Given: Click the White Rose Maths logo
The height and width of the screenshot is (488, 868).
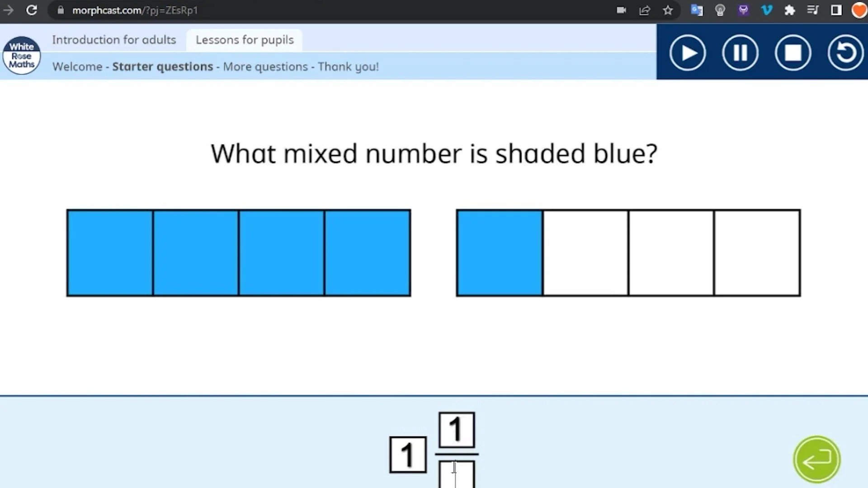Looking at the screenshot, I should tap(22, 55).
